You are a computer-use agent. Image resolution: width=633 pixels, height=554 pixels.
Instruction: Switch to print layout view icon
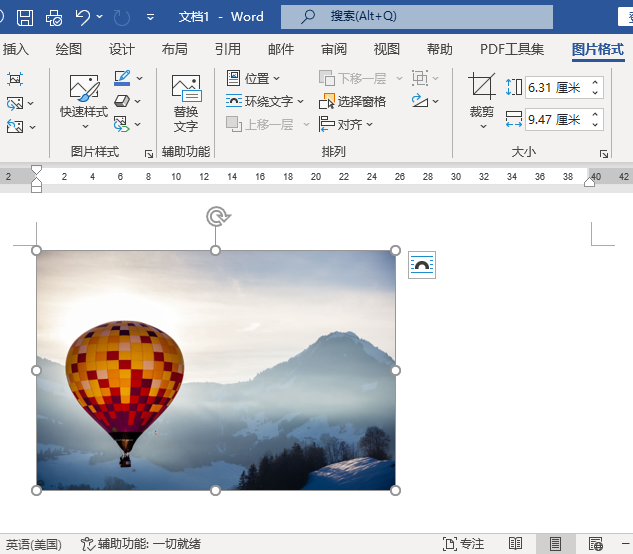click(x=555, y=544)
